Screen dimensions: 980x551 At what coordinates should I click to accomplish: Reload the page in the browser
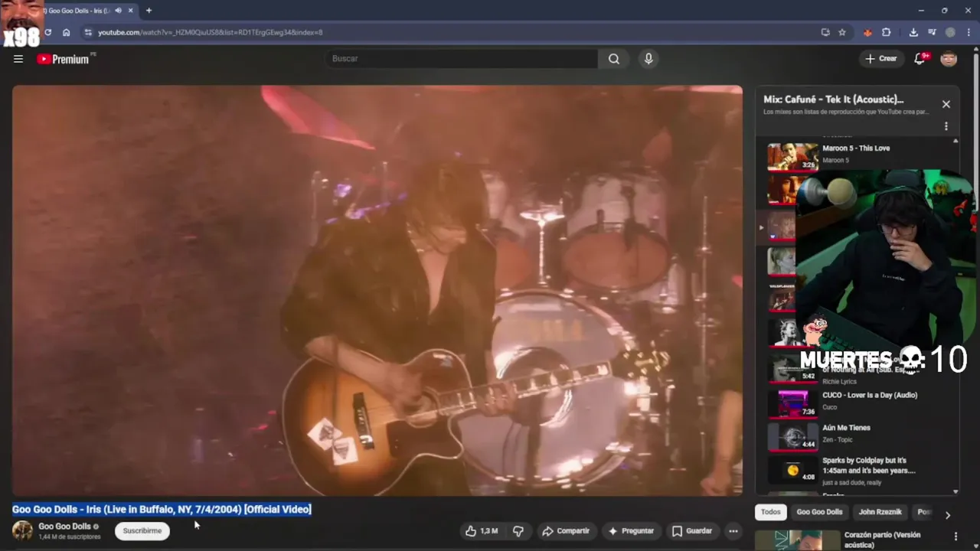47,32
